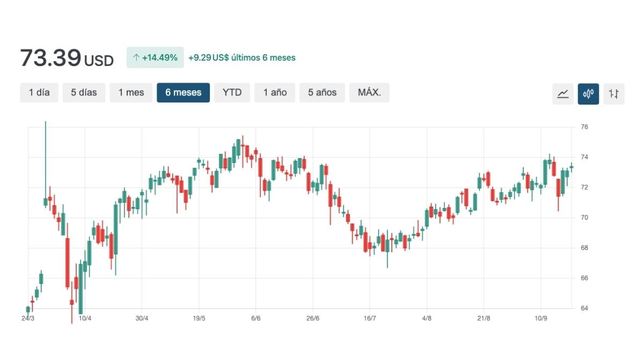Click the +9.29 US$ últimos 6 meses text
The image size is (644, 362).
pyautogui.click(x=241, y=58)
